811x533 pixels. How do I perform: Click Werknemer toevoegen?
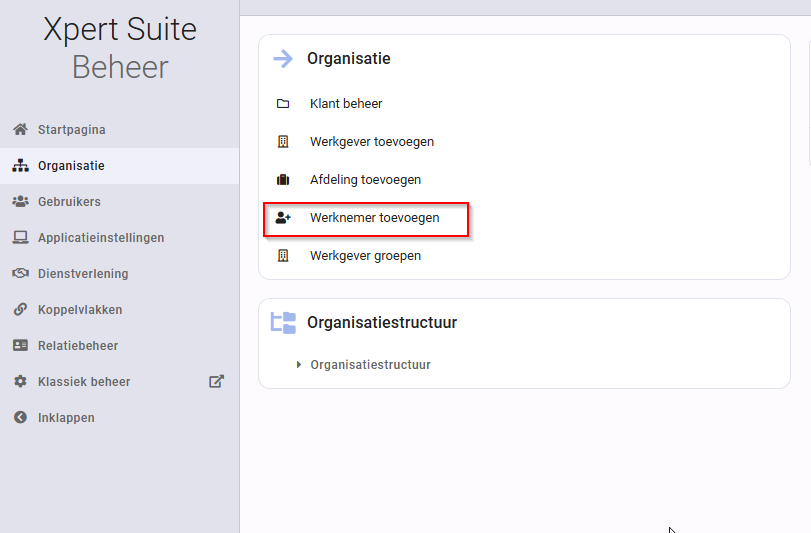pyautogui.click(x=374, y=218)
